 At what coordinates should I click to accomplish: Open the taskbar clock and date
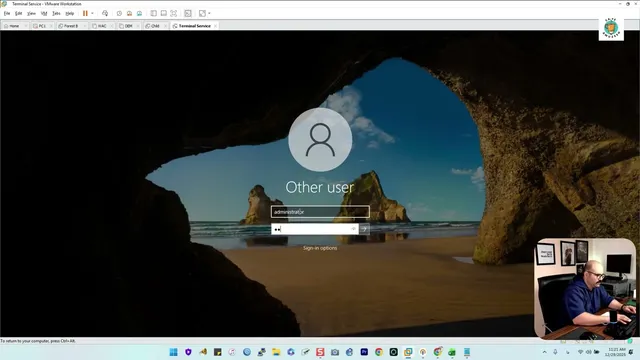(616, 352)
